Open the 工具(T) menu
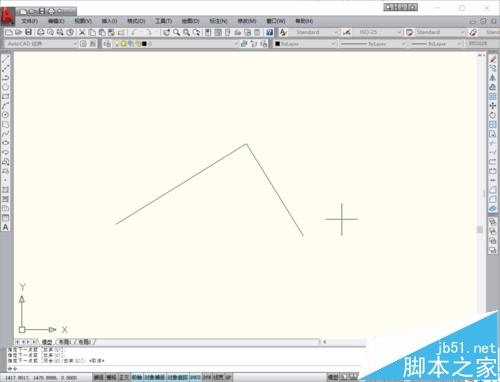The width and height of the screenshot is (500, 382). (163, 21)
